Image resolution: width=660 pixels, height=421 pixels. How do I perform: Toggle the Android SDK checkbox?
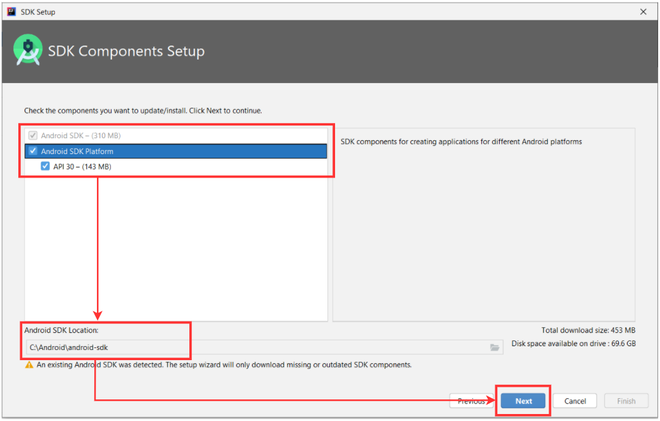pyautogui.click(x=32, y=135)
